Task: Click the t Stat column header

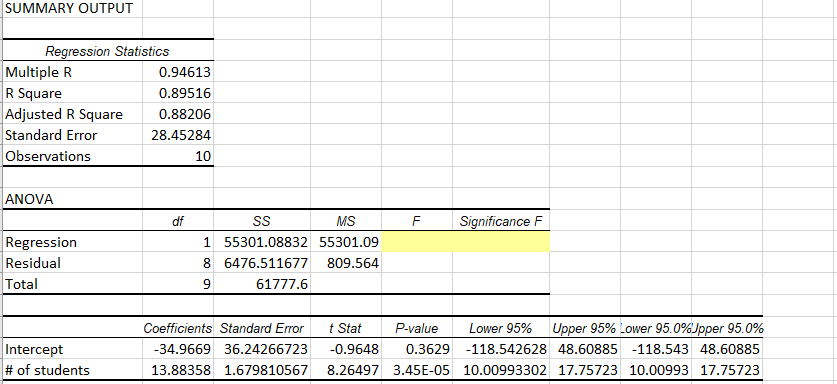Action: (346, 328)
